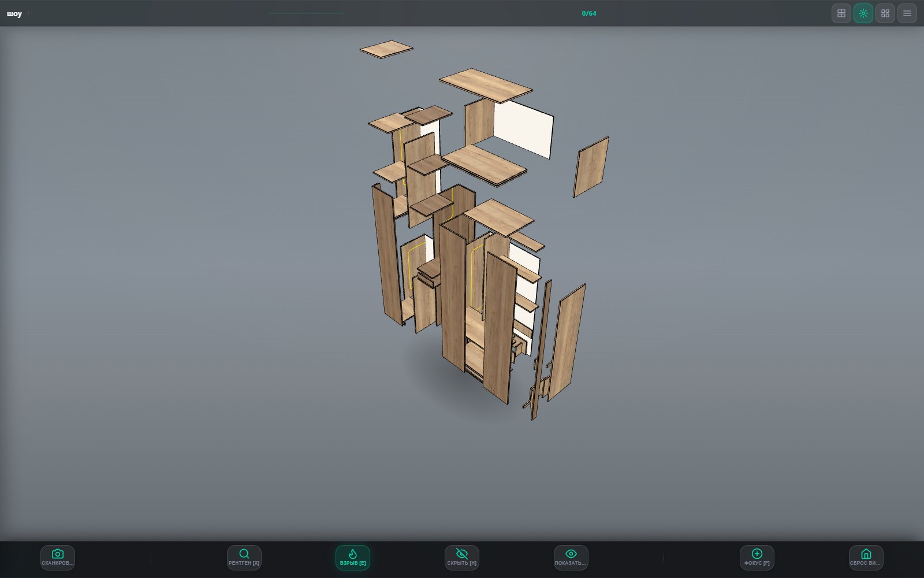Click Скрыть [H] crossed-eye button
This screenshot has width=924, height=578.
[462, 558]
